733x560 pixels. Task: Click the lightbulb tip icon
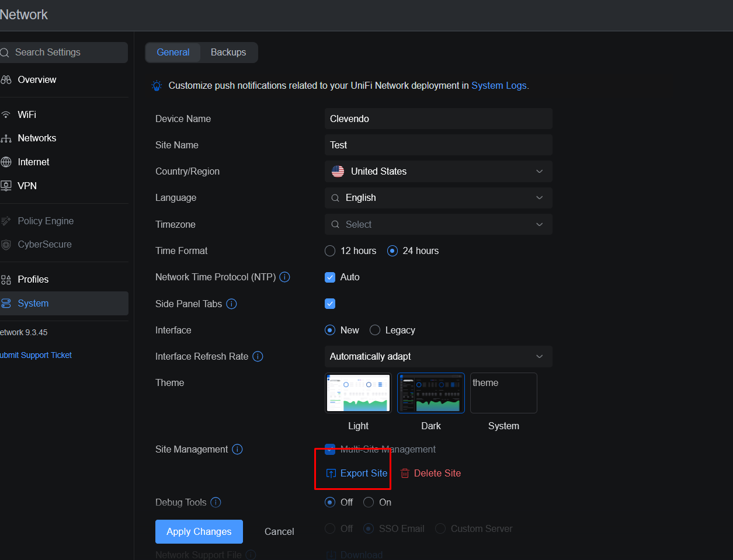click(x=157, y=85)
